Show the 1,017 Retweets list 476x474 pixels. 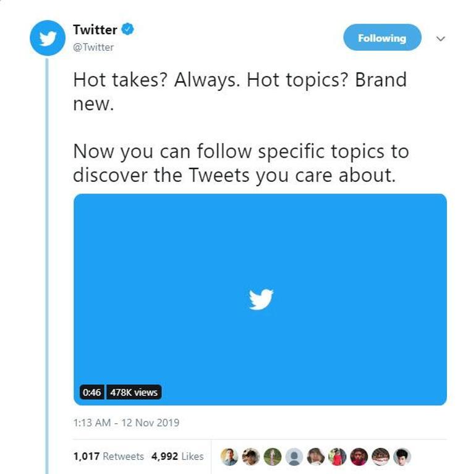(x=108, y=456)
